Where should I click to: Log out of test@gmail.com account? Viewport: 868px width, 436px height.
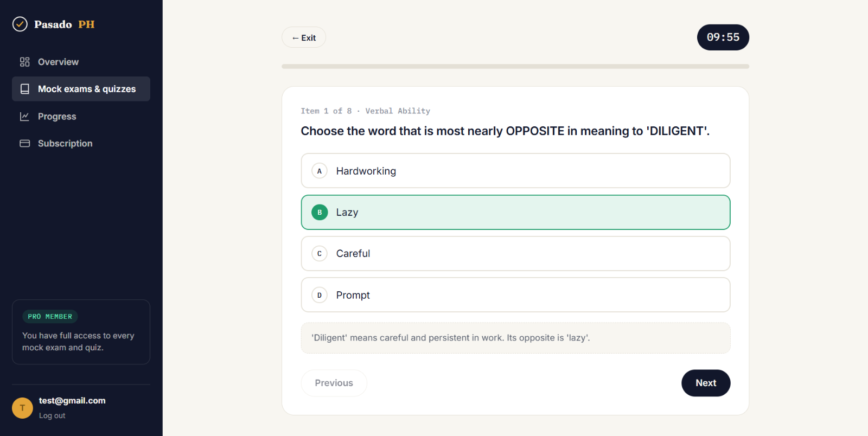[52, 415]
